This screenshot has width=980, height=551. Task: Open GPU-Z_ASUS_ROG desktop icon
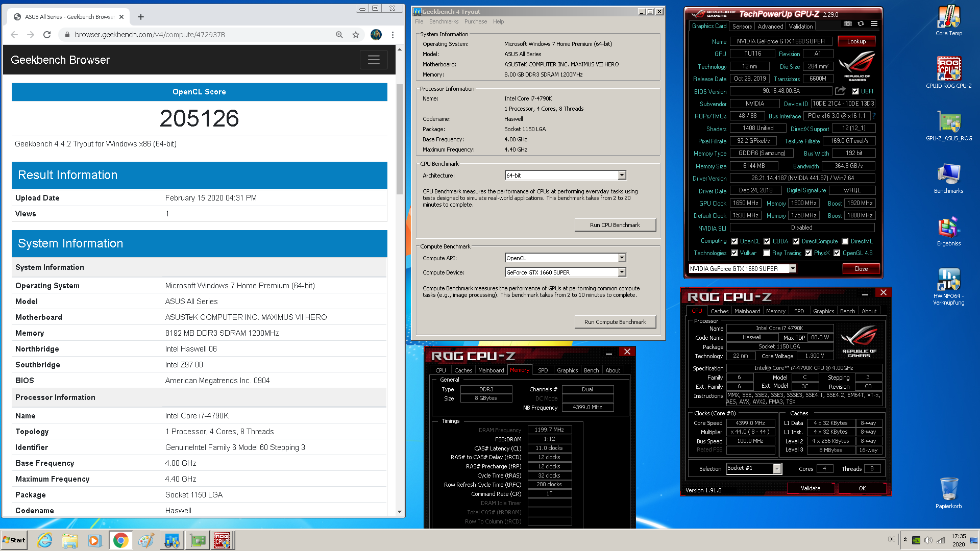949,126
